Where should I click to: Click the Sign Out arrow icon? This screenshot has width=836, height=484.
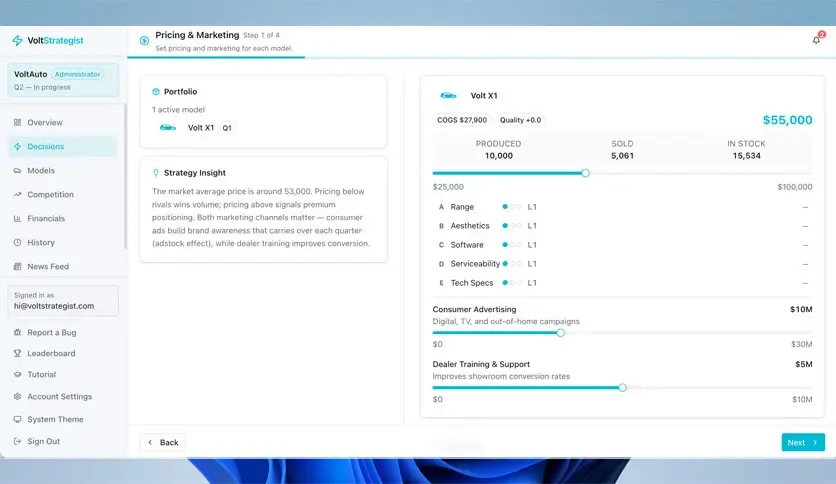point(18,441)
